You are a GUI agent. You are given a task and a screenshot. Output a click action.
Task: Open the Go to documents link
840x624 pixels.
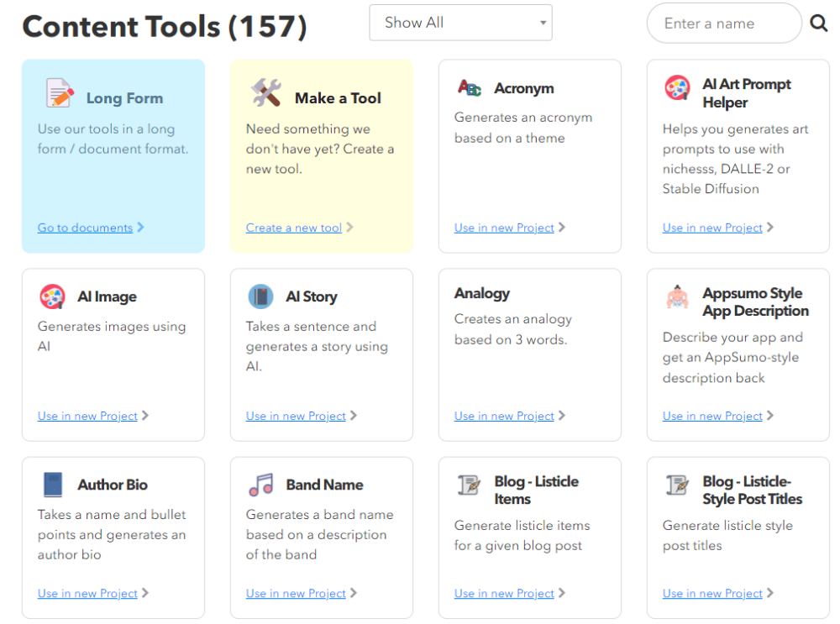point(85,228)
